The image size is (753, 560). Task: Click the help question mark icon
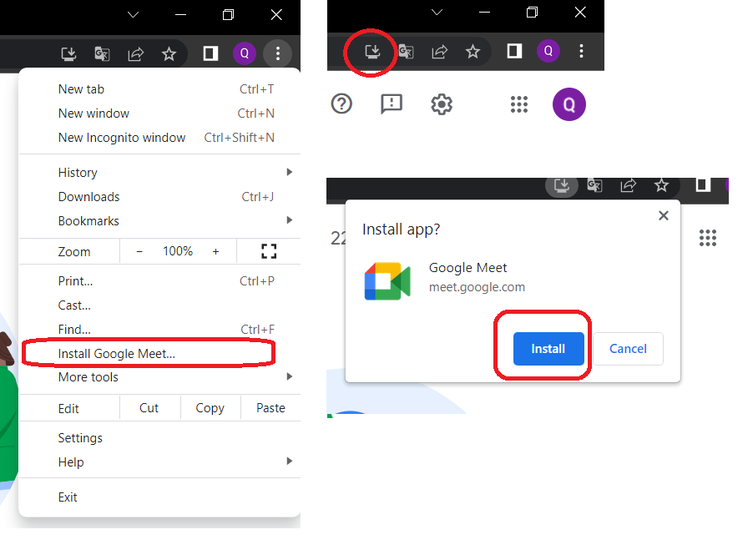[x=341, y=104]
